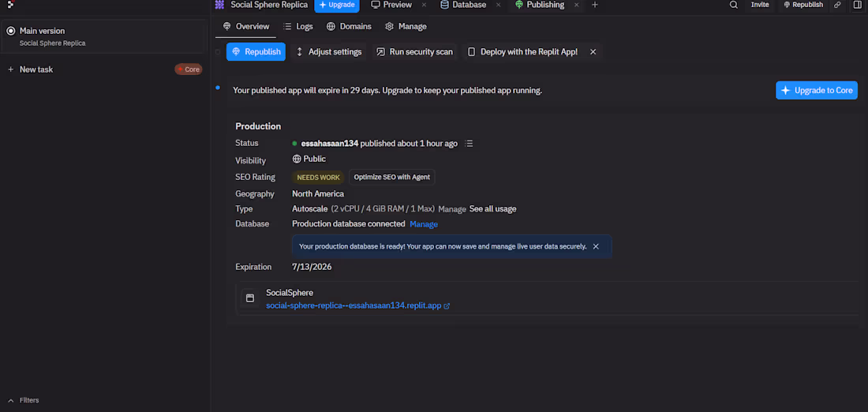Click the Replit logo icon

tap(10, 5)
